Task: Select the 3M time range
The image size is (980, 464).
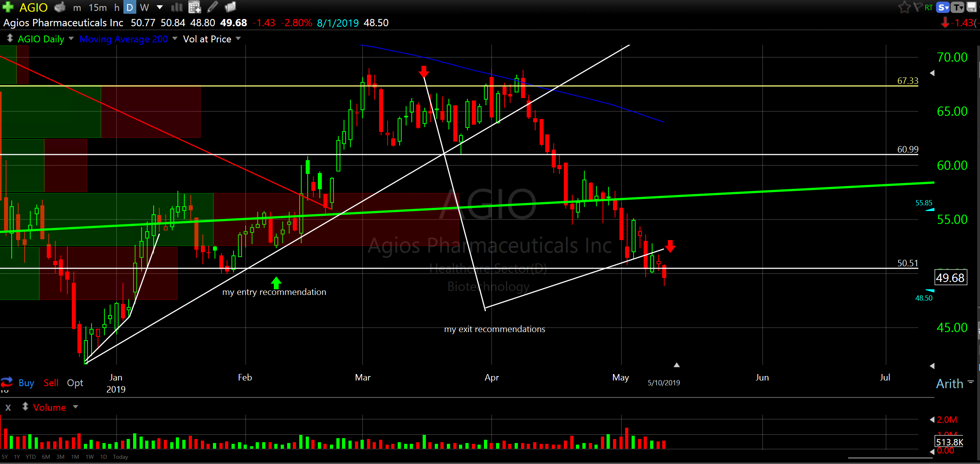Action: (60, 457)
